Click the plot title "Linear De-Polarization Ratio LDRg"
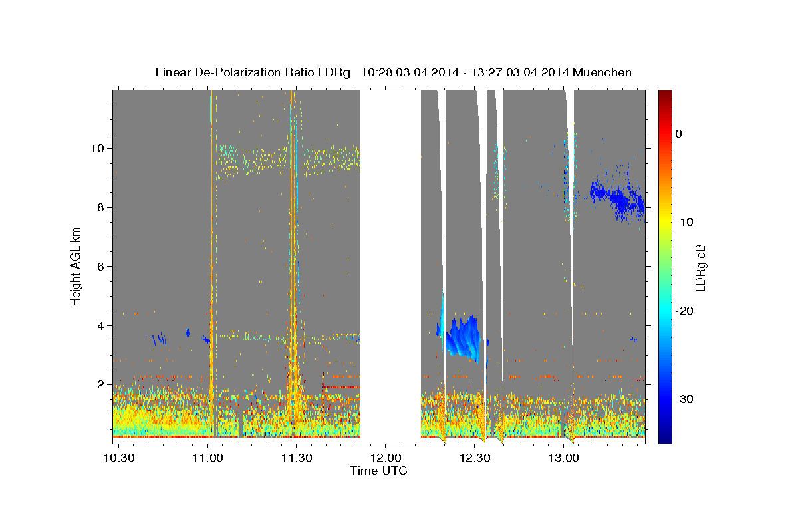The image size is (798, 532). tap(252, 72)
